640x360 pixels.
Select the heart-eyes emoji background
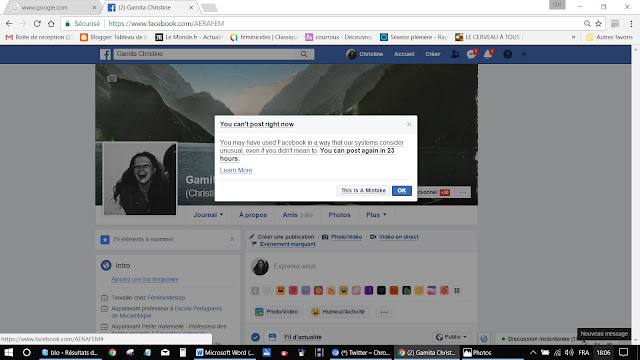tap(280, 291)
